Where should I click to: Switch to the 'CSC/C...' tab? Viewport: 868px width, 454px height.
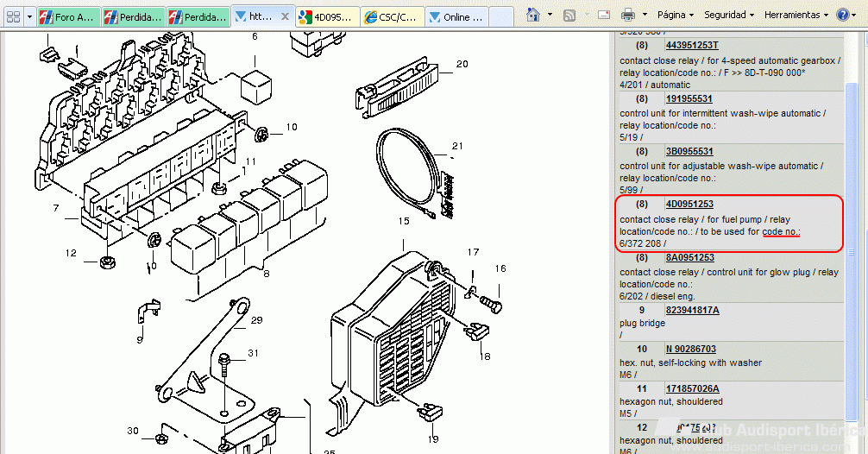coord(393,17)
